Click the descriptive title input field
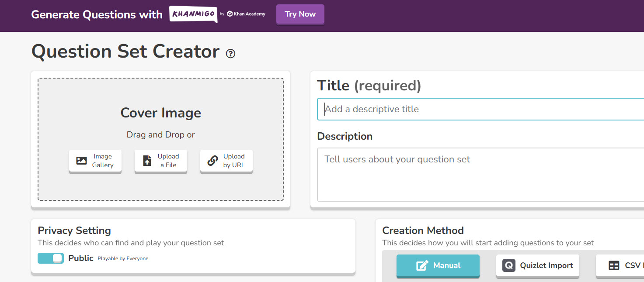This screenshot has width=644, height=282. click(x=437, y=109)
